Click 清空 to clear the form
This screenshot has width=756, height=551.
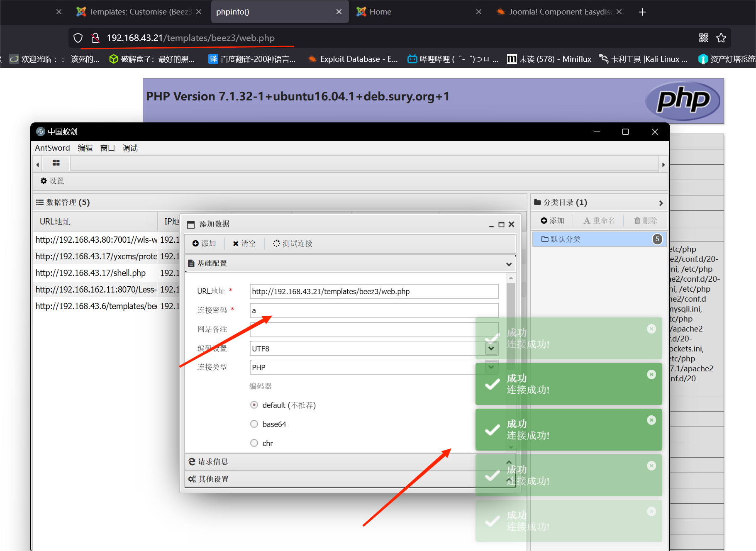point(244,244)
